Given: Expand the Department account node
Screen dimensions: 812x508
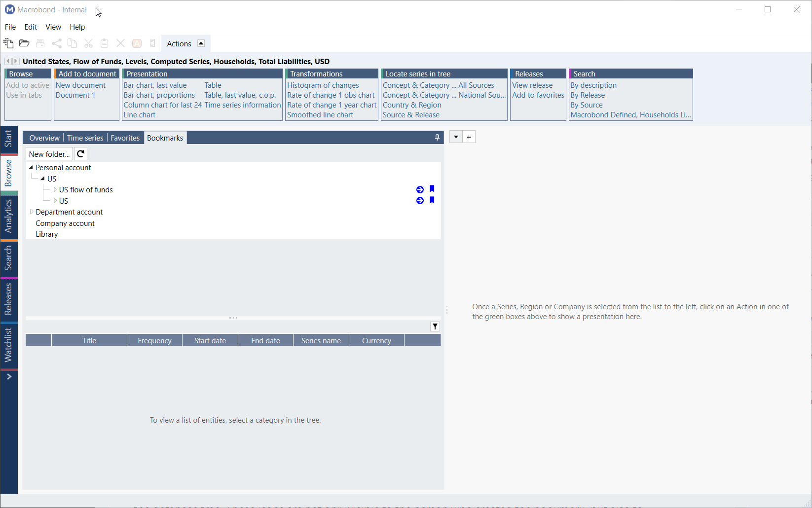Looking at the screenshot, I should 31,212.
